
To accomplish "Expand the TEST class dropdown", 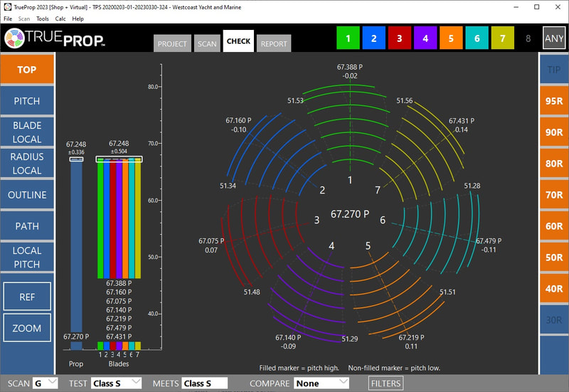I will (116, 383).
